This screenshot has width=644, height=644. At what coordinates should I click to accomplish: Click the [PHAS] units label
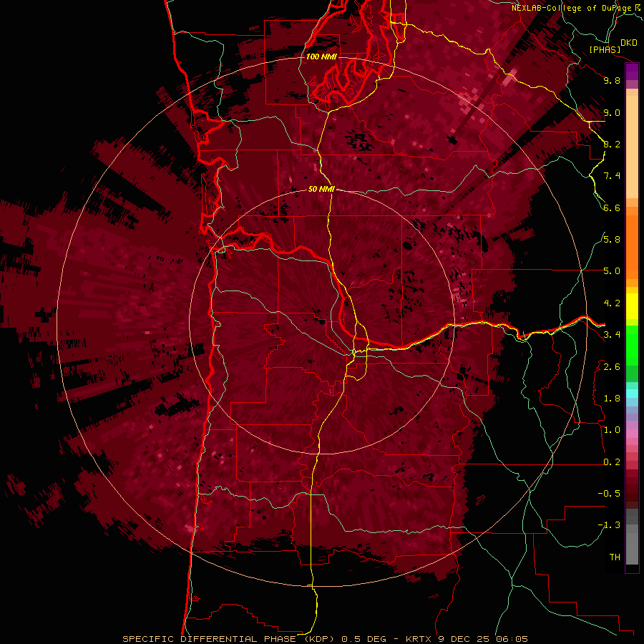[x=605, y=49]
